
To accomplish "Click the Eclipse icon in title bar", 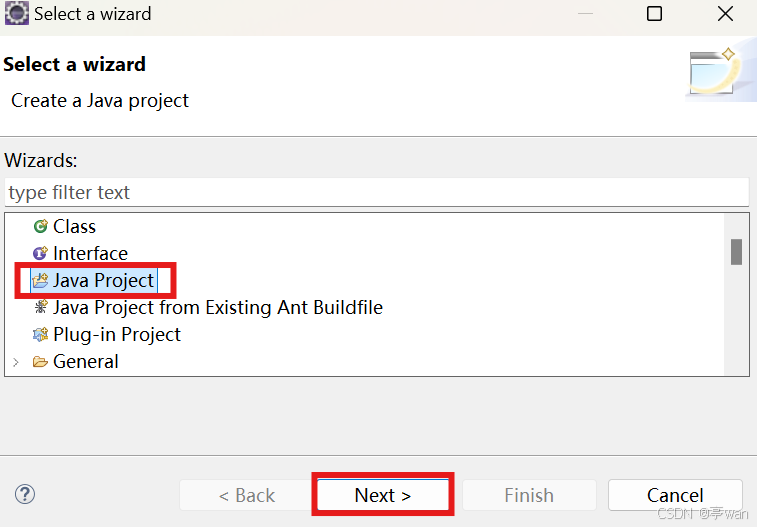I will pyautogui.click(x=16, y=14).
